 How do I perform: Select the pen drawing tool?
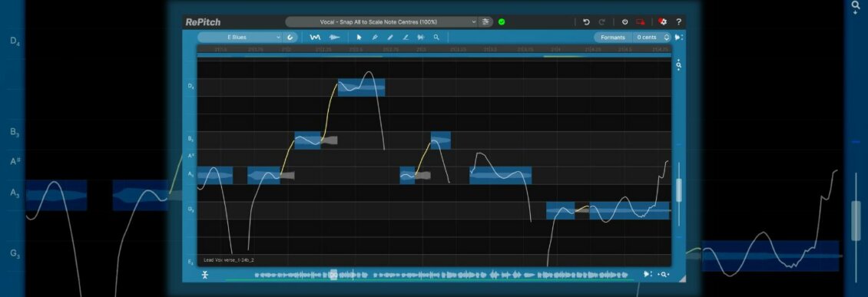click(x=375, y=37)
